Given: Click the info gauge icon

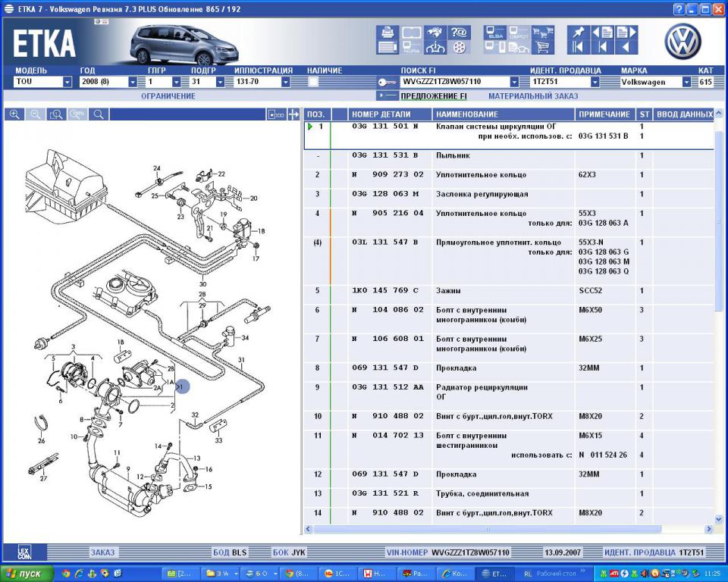Looking at the screenshot, I should click(435, 47).
